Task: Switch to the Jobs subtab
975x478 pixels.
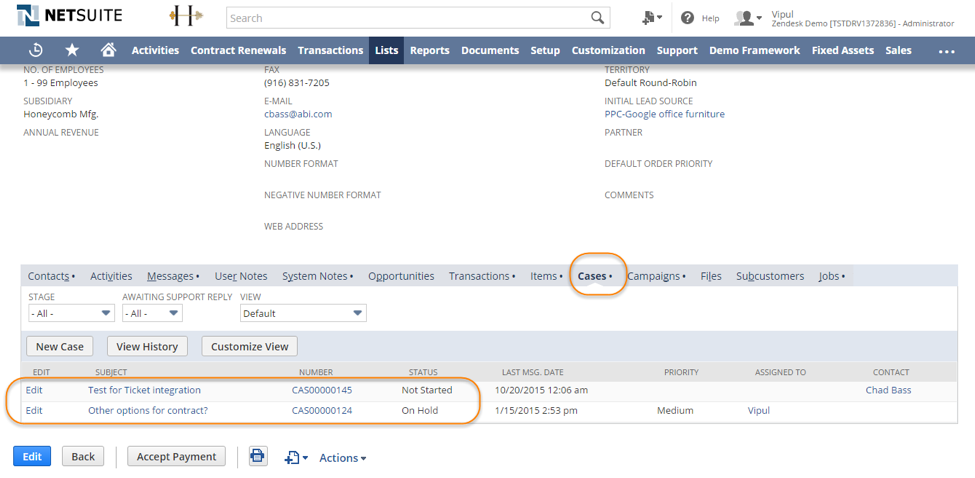Action: pos(831,276)
